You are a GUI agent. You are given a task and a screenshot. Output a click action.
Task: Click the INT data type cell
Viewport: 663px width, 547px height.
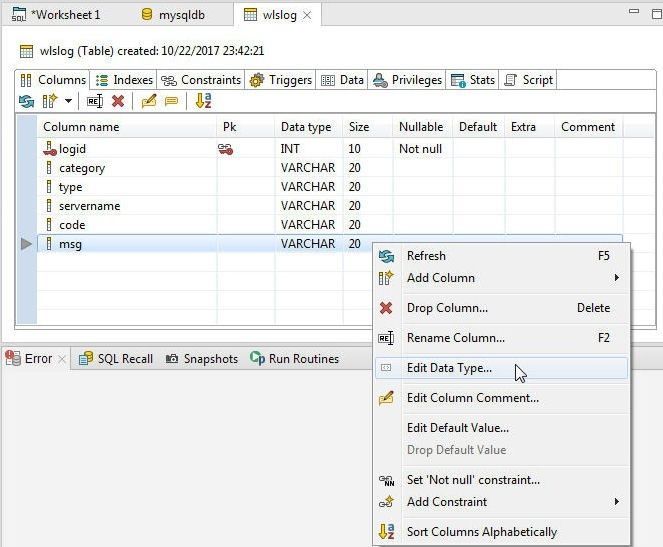pyautogui.click(x=309, y=149)
